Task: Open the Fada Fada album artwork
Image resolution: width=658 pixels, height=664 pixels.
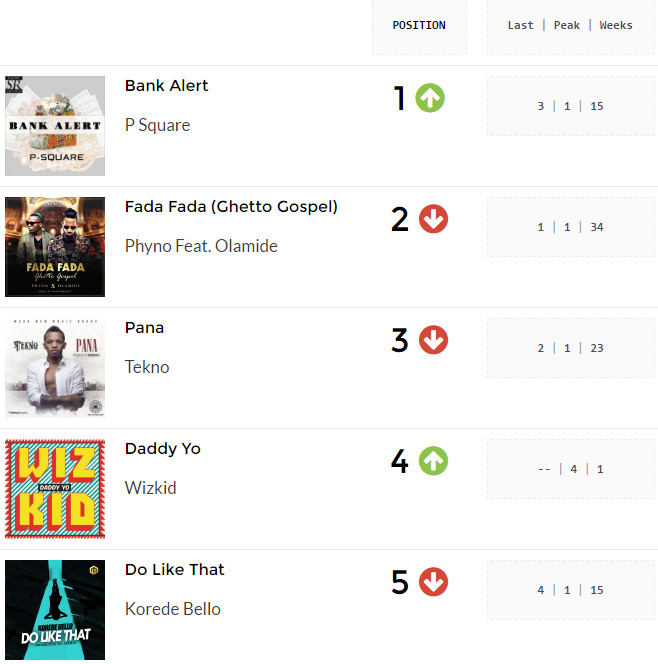Action: [55, 247]
